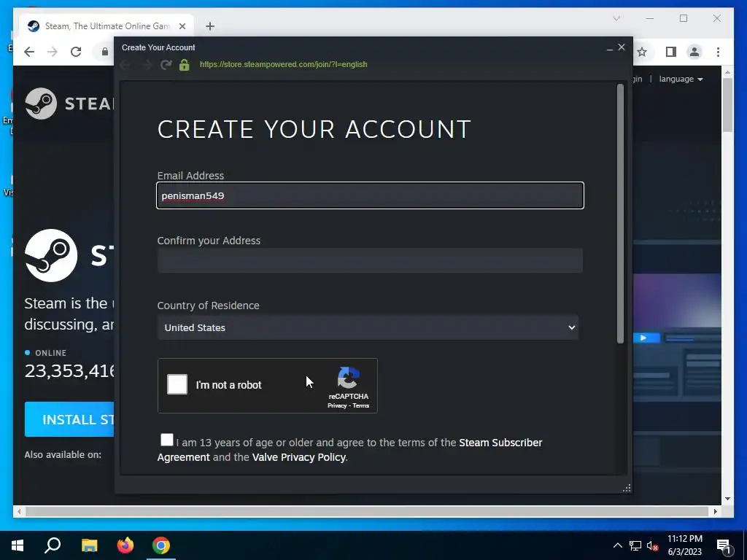Click the taskbar clock and date

684,545
